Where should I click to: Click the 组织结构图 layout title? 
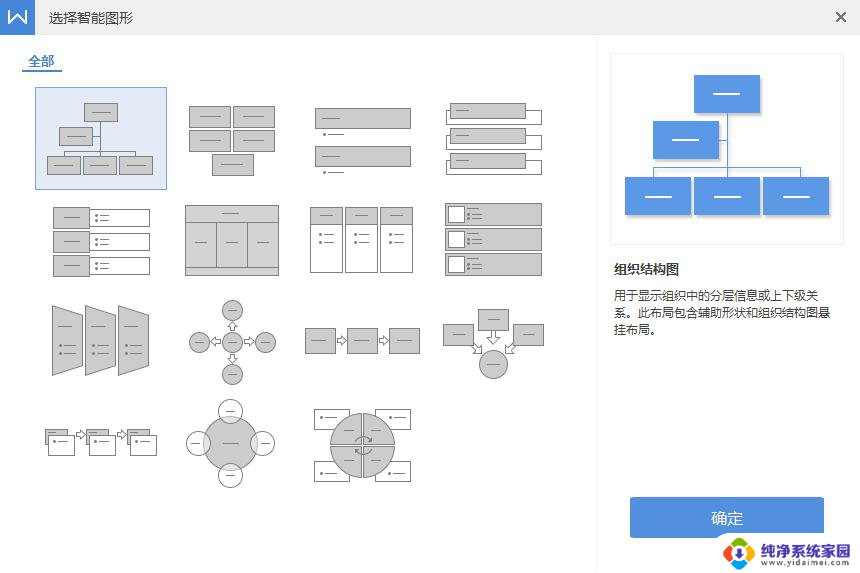click(x=646, y=269)
